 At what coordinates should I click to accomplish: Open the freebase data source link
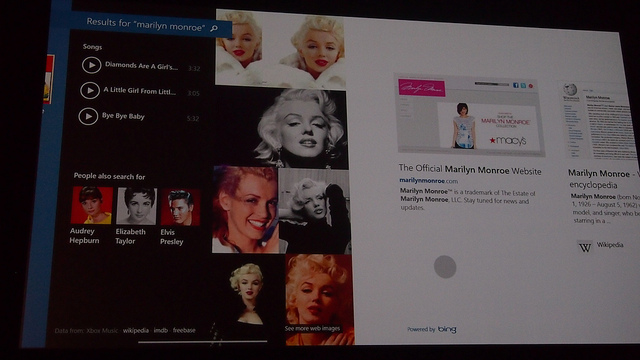(184, 330)
